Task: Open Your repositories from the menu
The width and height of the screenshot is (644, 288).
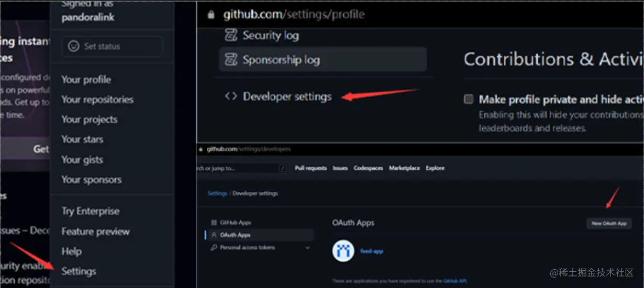Action: [97, 99]
